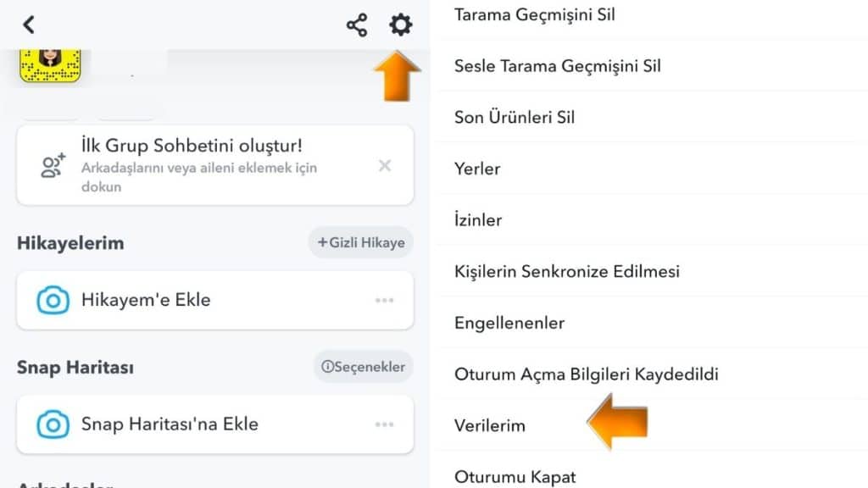Viewport: 868px width, 488px height.
Task: Tap camera icon beside Snap Haritası'na Ekle
Action: (53, 424)
